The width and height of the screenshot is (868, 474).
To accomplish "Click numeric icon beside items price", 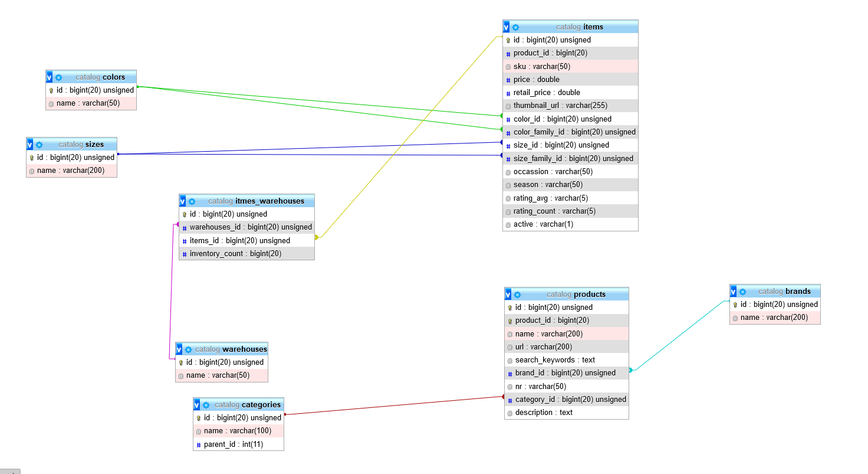I will (x=508, y=80).
